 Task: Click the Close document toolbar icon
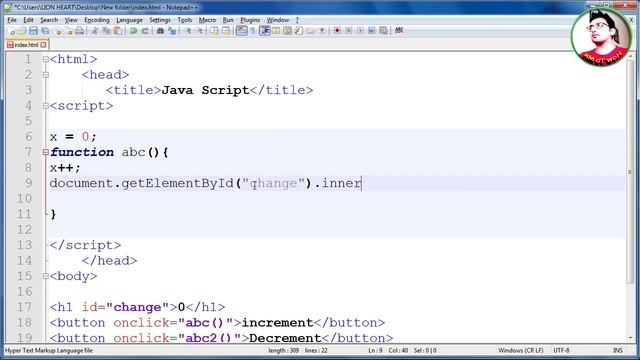click(58, 31)
